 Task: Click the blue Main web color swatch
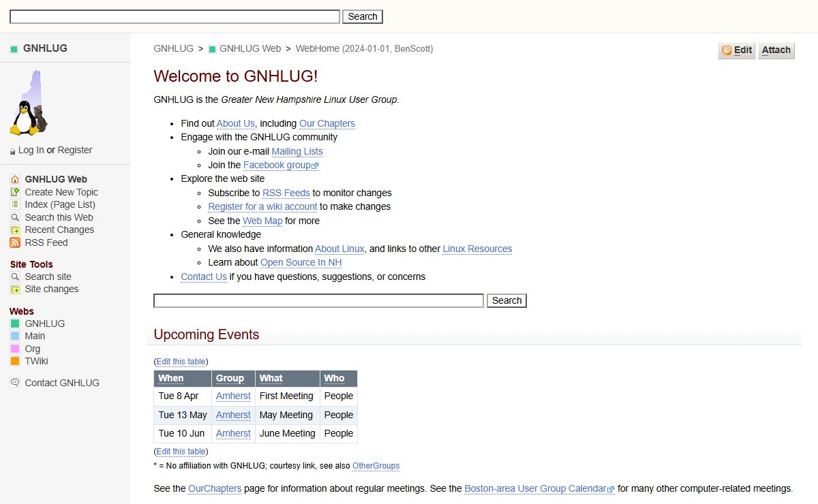pos(15,336)
